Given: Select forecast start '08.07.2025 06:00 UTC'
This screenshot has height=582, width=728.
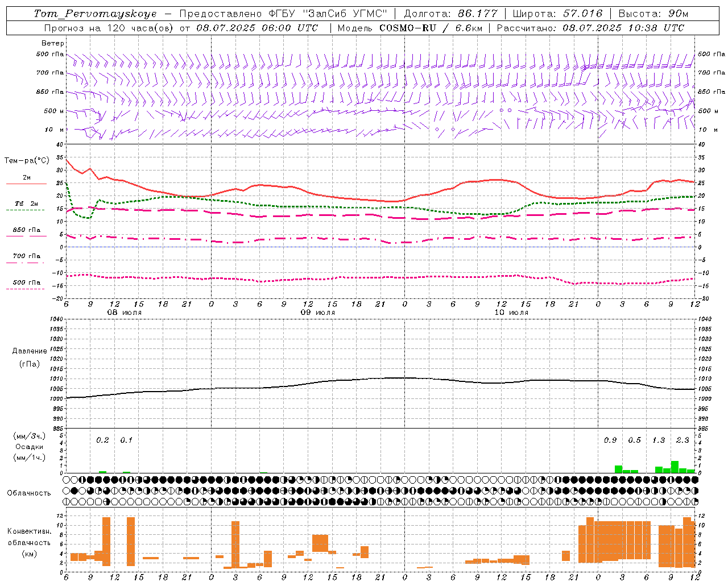Looking at the screenshot, I should pos(257,28).
